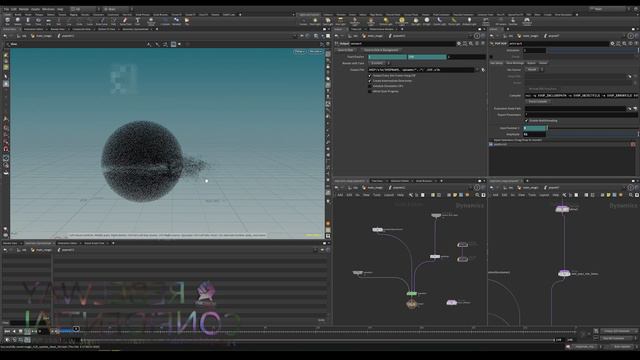Select the Spray Paint shelf tool

tap(125, 21)
